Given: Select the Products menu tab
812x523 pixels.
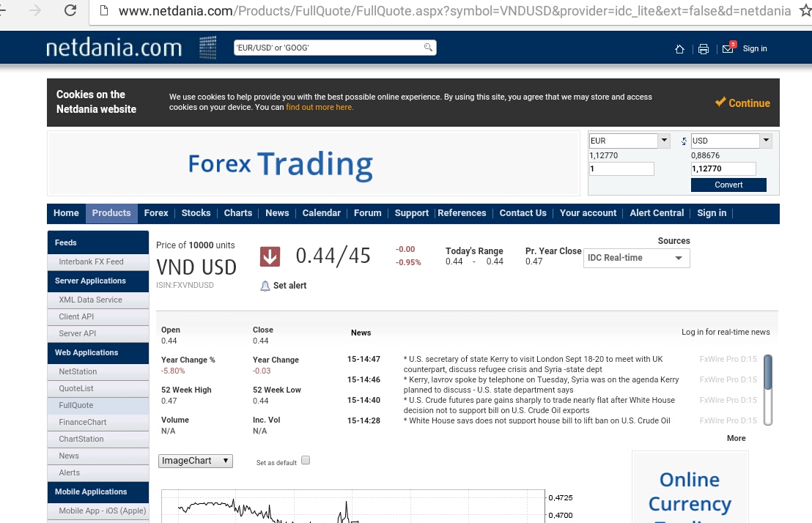Looking at the screenshot, I should point(111,213).
